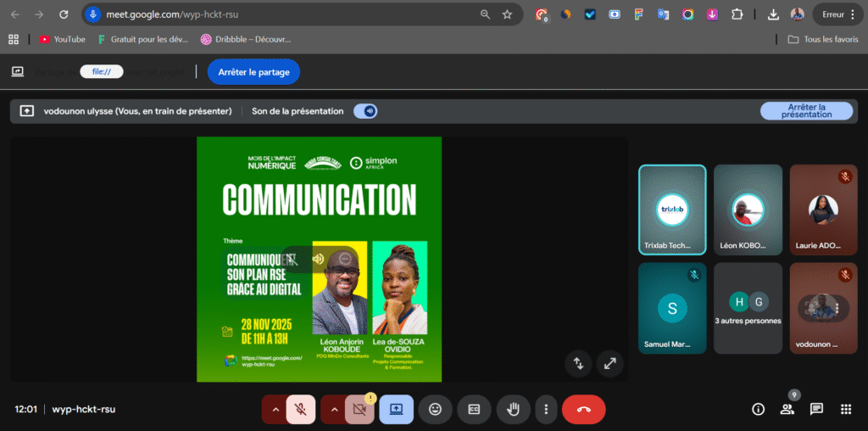868x431 pixels.
Task: Click Arrêter la présentation button
Action: click(x=806, y=111)
